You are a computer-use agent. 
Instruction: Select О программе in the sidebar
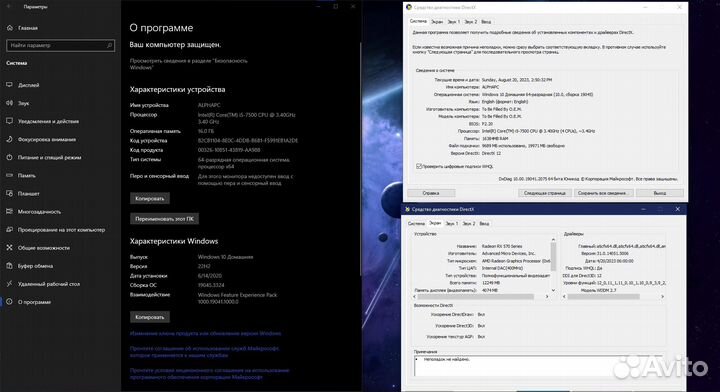(29, 302)
